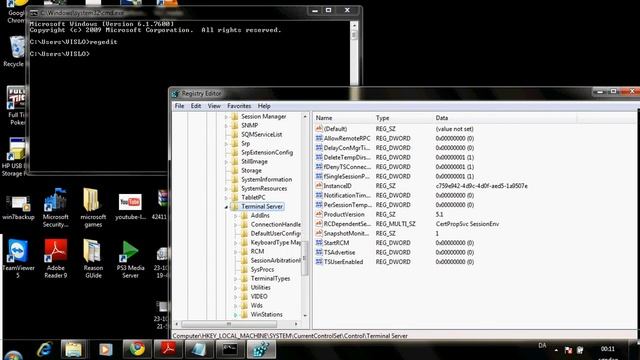
Task: Open the View menu in Registry Editor
Action: coord(214,106)
